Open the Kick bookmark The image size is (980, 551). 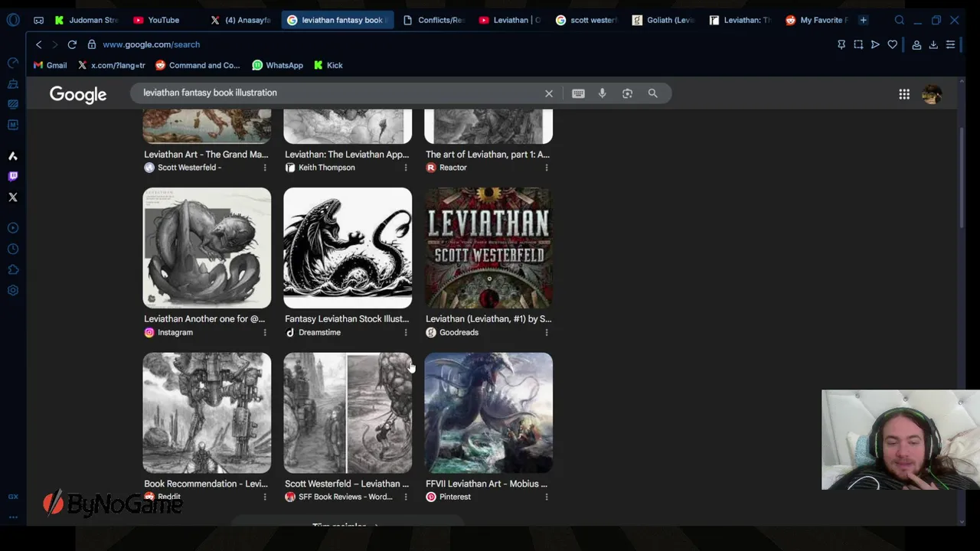coord(328,65)
